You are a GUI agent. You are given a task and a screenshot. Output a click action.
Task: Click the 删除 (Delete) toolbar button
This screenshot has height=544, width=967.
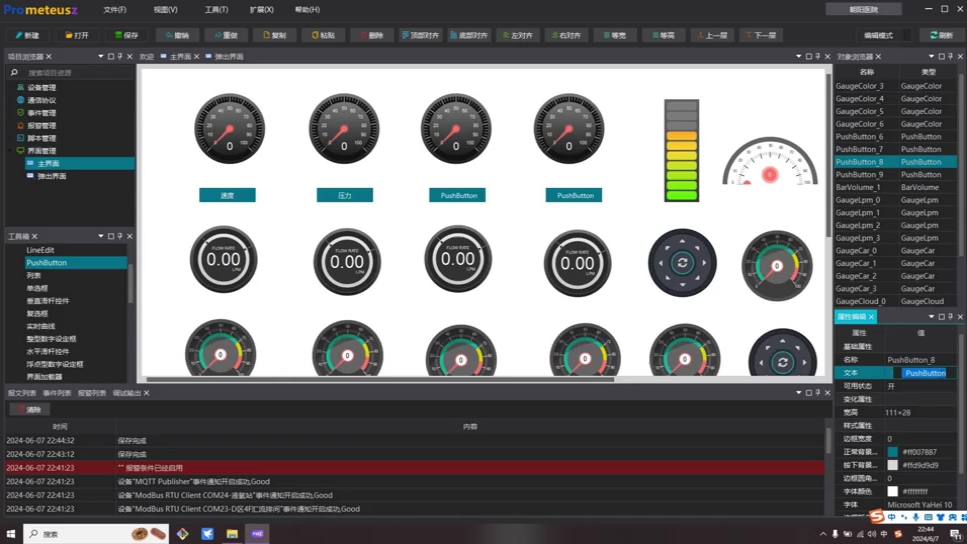tap(372, 35)
